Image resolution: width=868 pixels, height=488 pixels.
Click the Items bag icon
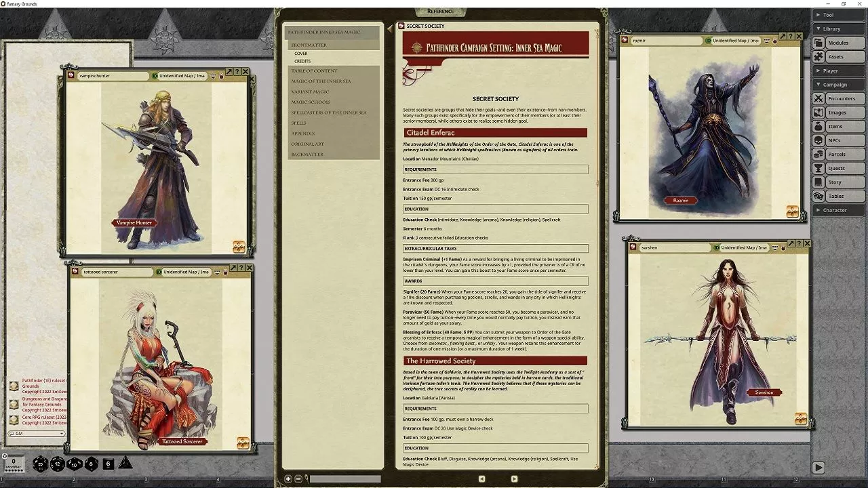coord(818,126)
